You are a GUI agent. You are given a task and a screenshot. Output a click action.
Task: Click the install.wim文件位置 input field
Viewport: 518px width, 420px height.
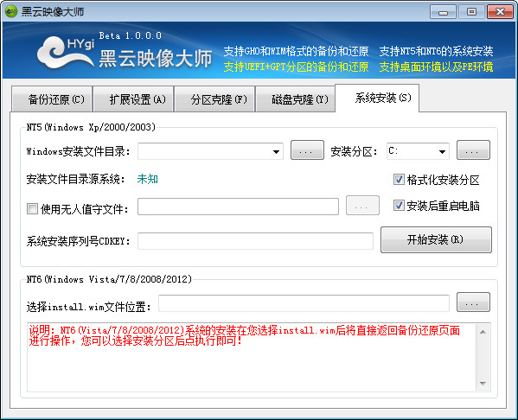[x=304, y=303]
